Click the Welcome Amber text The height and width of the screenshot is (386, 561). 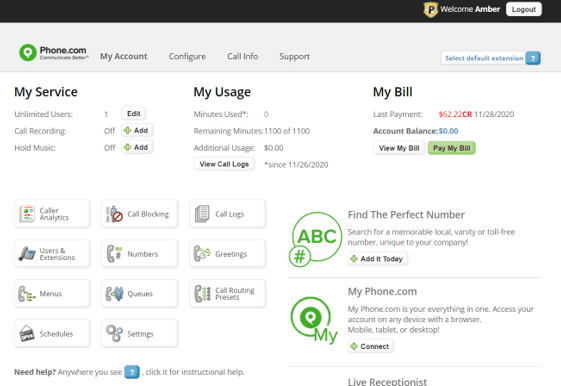pyautogui.click(x=470, y=9)
